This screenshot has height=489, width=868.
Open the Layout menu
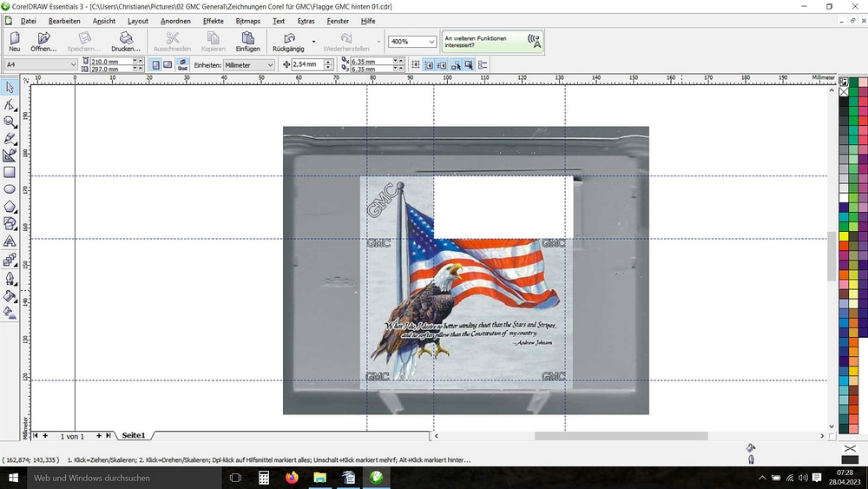138,21
